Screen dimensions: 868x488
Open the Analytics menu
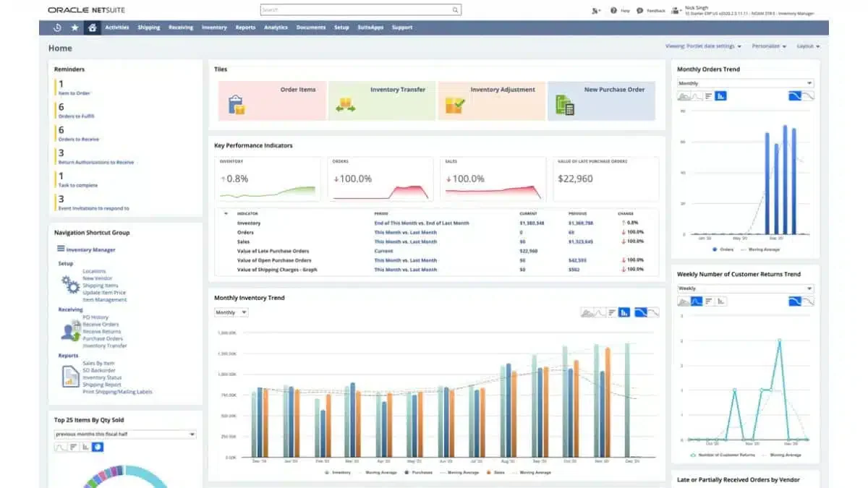276,27
